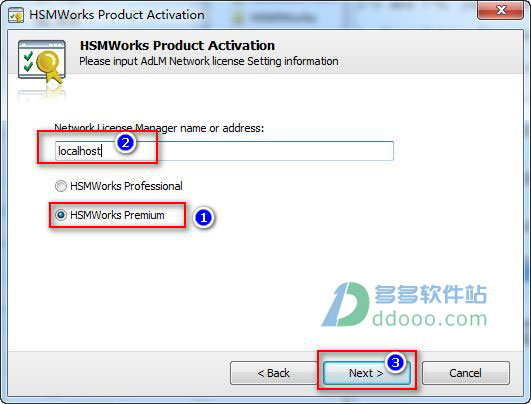Screen dimensions: 531x404
Task: Click 'Please input AdLM Network license' instruction text
Action: pos(209,61)
